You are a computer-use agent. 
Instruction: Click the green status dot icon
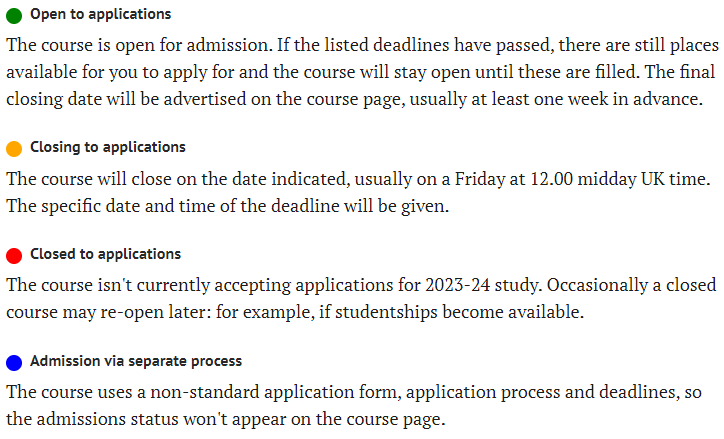14,16
